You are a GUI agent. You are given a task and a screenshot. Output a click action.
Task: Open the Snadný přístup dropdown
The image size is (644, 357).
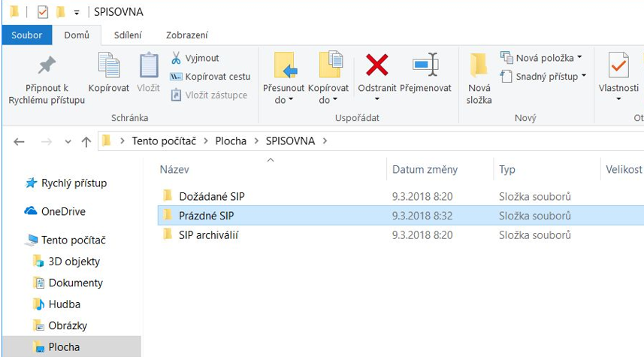543,77
